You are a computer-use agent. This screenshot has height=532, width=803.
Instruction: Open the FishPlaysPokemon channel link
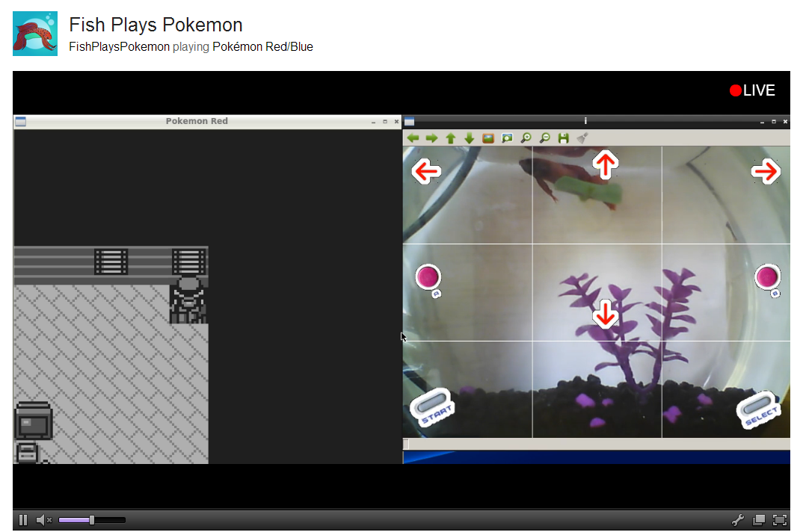pyautogui.click(x=120, y=46)
